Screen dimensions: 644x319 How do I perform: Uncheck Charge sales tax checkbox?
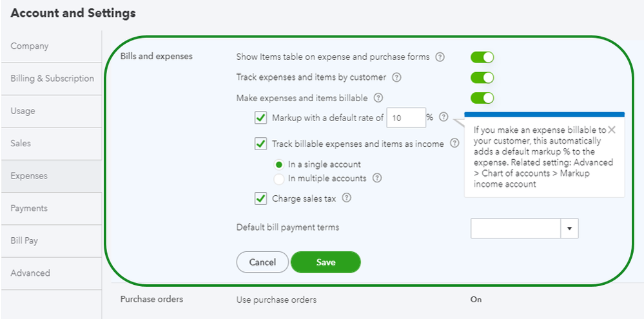(x=261, y=198)
